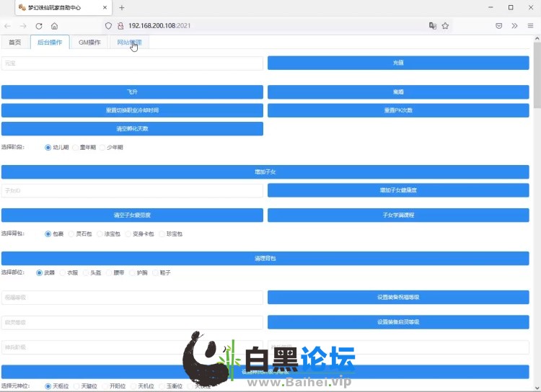Switch to the GM操作 tab
541x392 pixels.
(x=89, y=42)
